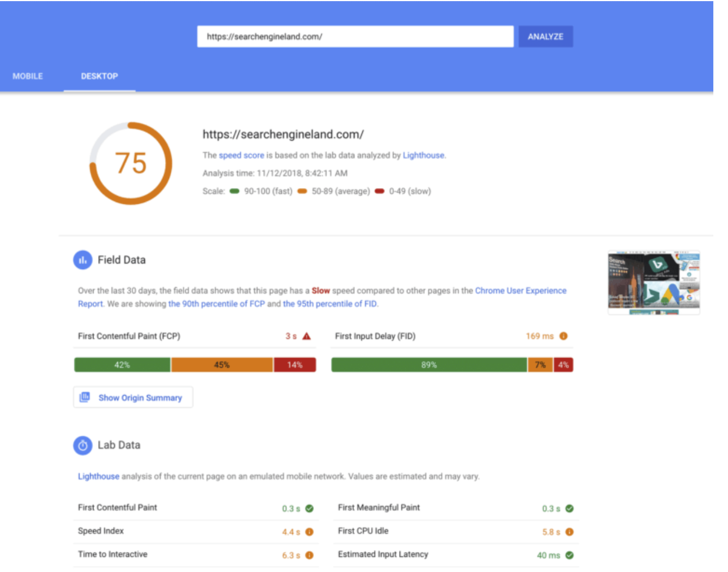This screenshot has width=728, height=572.
Task: Click the red slow scale indicator in the legend
Action: (x=379, y=191)
